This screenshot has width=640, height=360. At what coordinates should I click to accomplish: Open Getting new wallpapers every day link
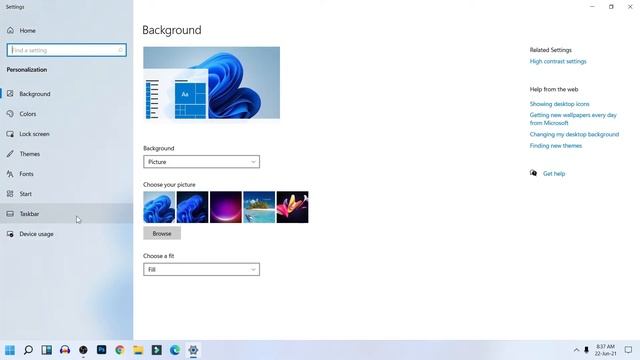tap(573, 119)
